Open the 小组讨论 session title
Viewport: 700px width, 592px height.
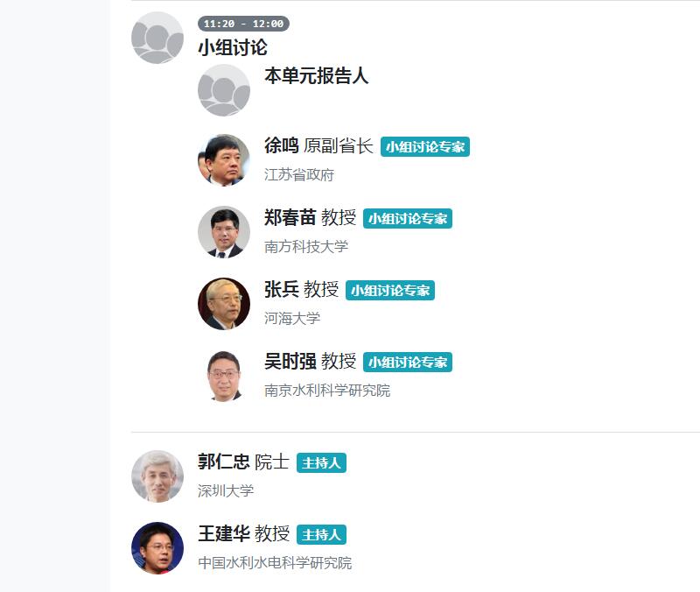(x=233, y=47)
